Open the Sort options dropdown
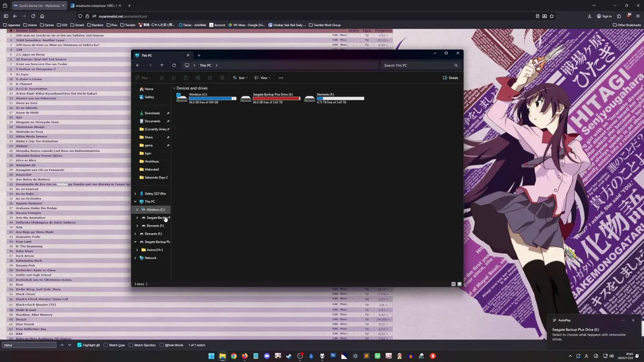The height and width of the screenshot is (362, 644). click(240, 78)
